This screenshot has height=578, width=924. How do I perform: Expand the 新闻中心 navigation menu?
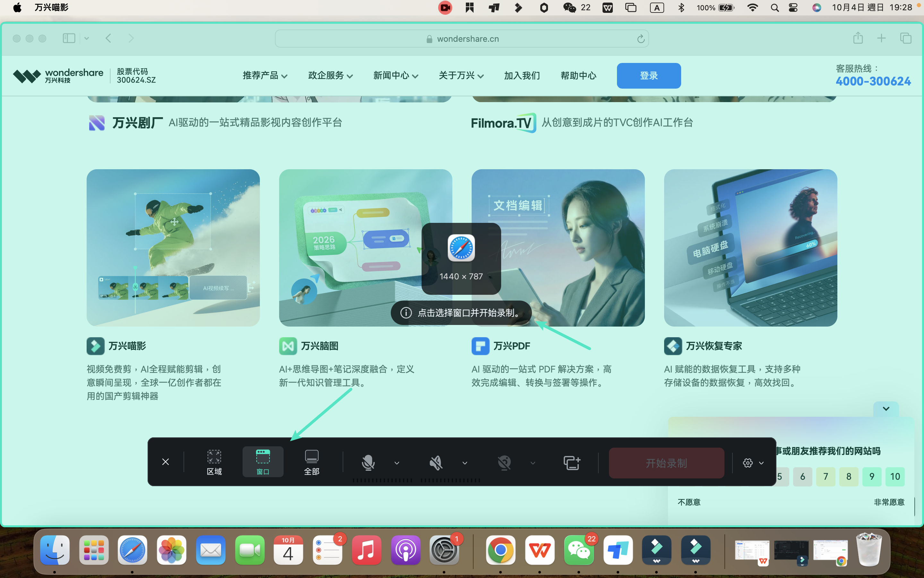click(396, 75)
